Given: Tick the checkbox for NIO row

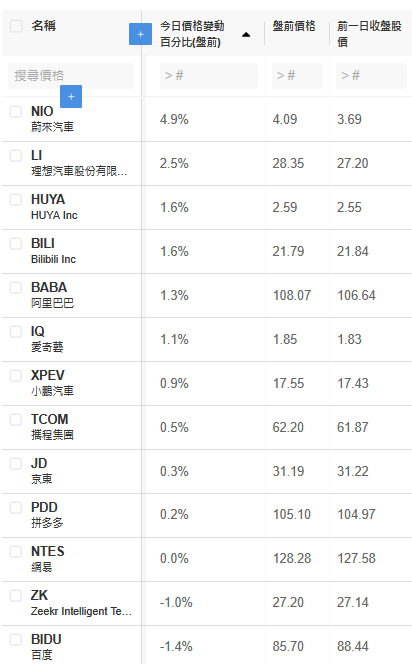Looking at the screenshot, I should pyautogui.click(x=16, y=111).
